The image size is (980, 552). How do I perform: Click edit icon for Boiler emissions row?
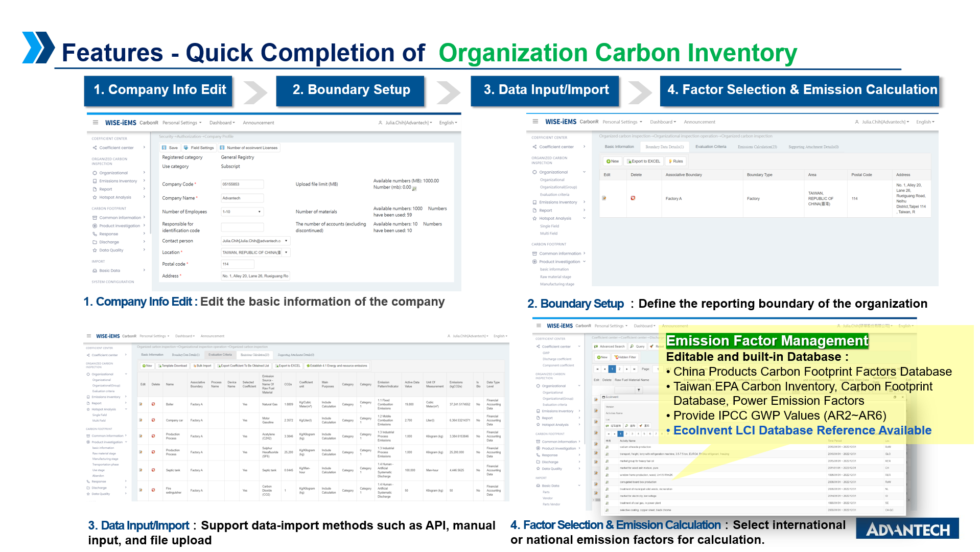[x=140, y=404]
